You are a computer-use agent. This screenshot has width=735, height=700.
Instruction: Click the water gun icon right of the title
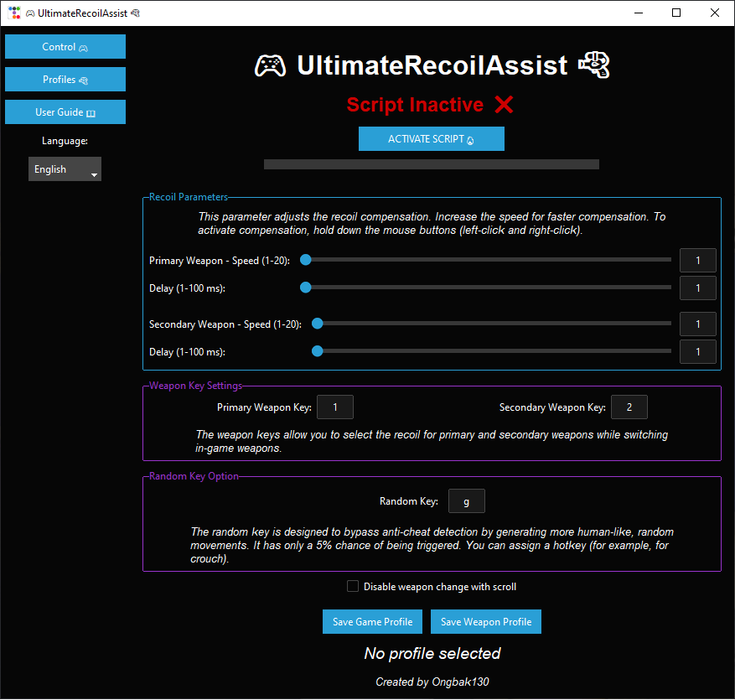[x=594, y=65]
